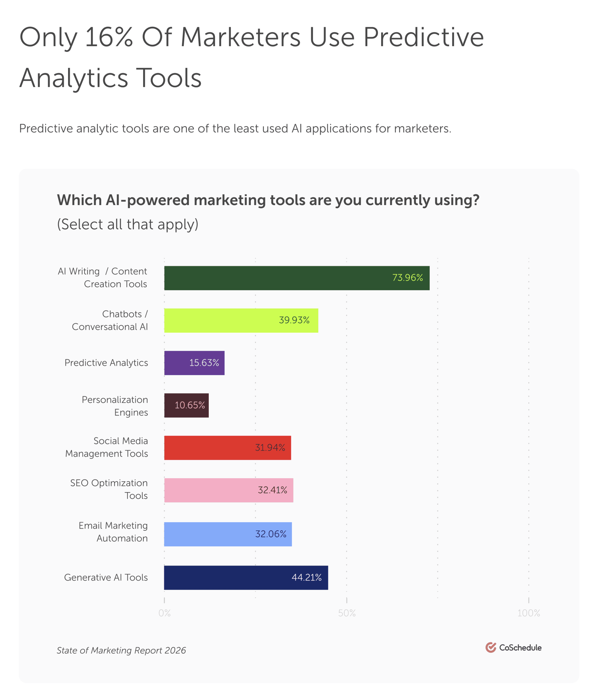Select the dark green AI Writing bar
599x700 pixels.
(296, 278)
